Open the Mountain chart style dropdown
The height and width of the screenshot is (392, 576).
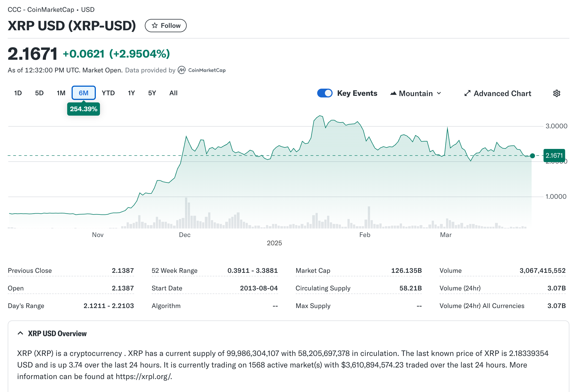416,93
